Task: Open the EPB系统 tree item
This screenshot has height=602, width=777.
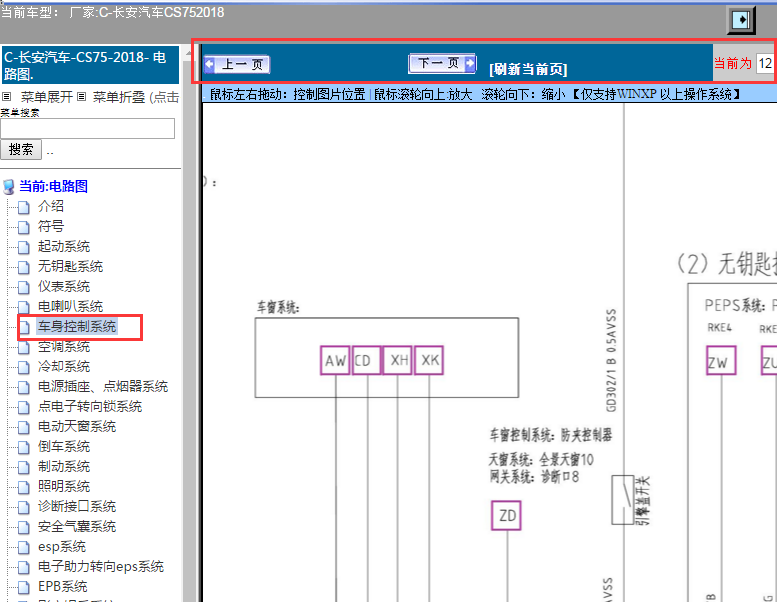Action: (x=62, y=587)
